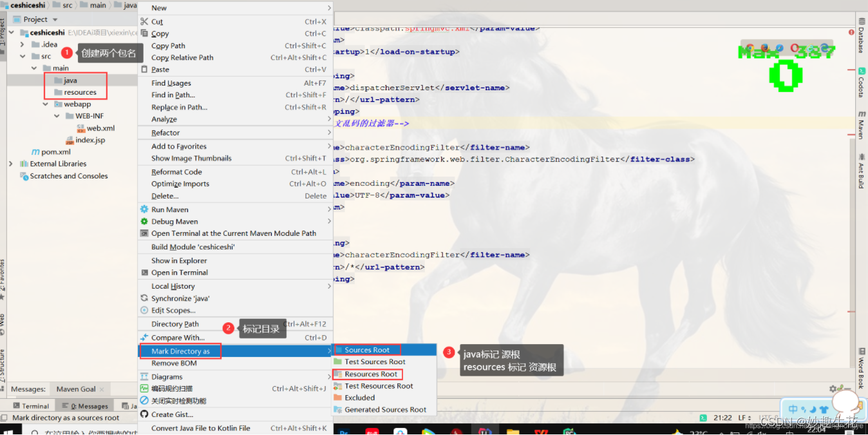Image resolution: width=868 pixels, height=435 pixels.
Task: Collapse the ceshiceshi project root
Action: tap(13, 32)
